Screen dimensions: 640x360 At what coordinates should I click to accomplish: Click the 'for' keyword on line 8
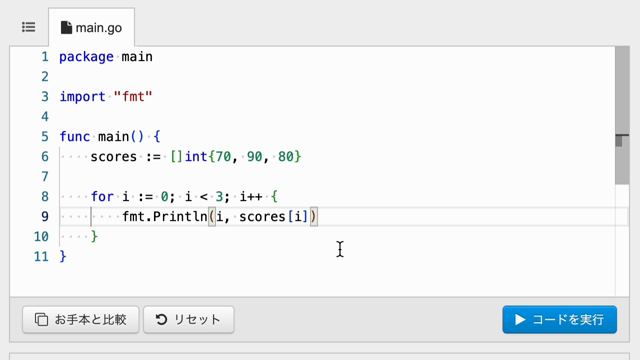[x=102, y=197]
